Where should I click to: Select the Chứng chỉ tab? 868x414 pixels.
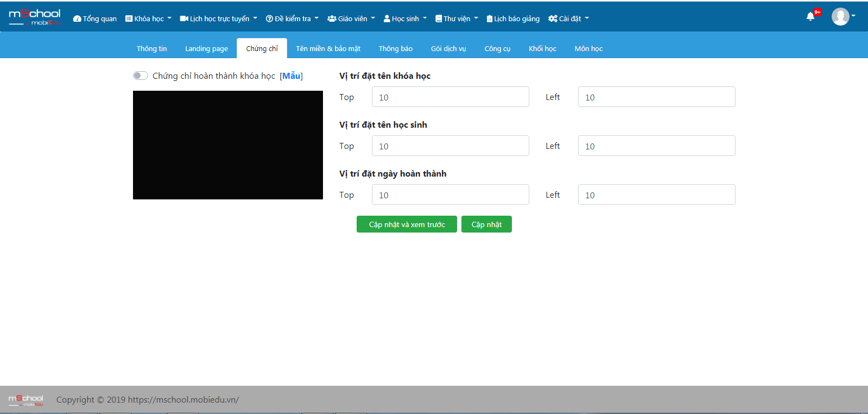click(x=262, y=48)
